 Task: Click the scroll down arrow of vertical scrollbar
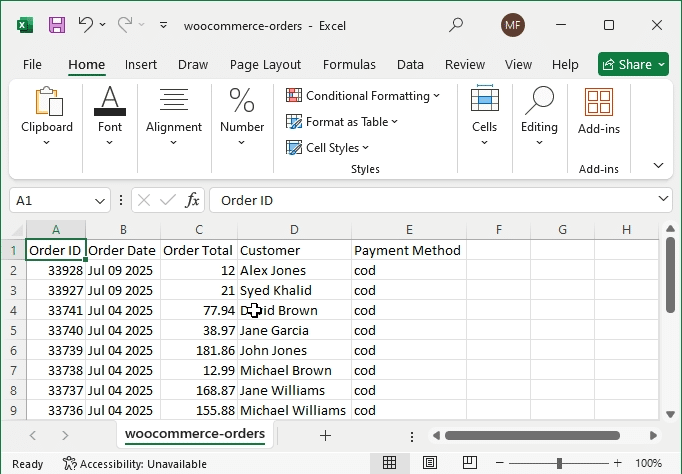[x=670, y=414]
